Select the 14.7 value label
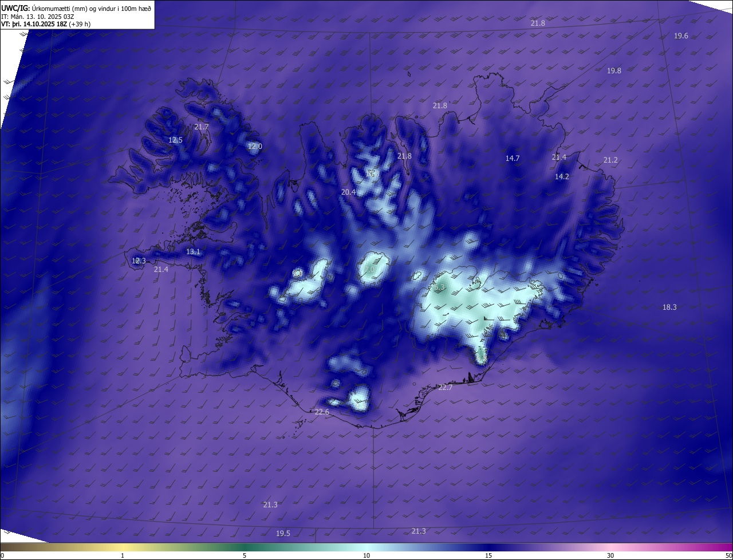Screen dimensions: 733x560 tap(513, 159)
